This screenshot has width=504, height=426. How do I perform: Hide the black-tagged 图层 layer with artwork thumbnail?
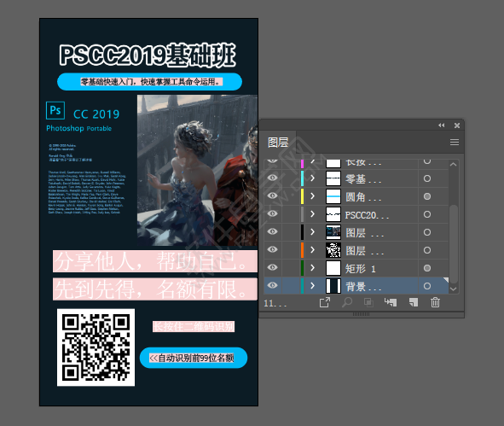point(272,231)
